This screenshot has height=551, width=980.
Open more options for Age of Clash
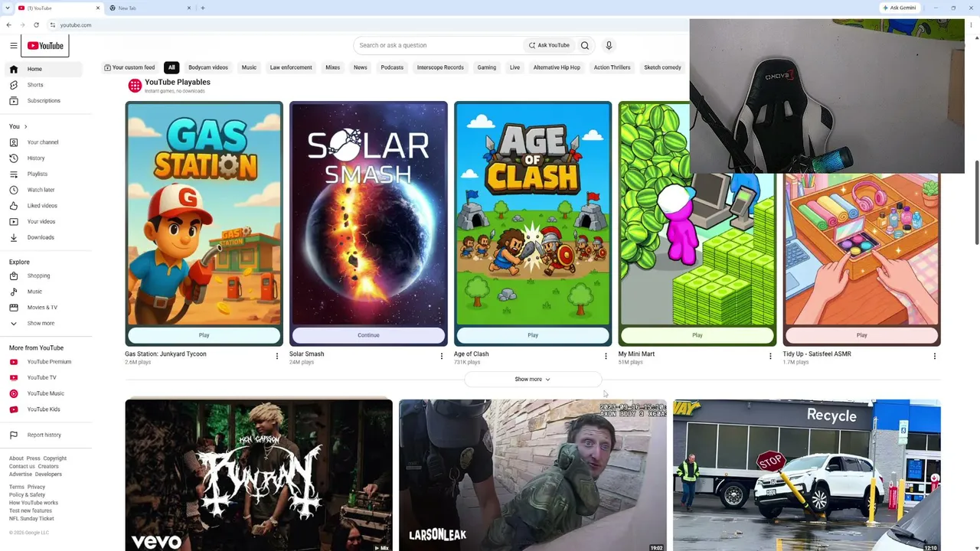coord(606,356)
